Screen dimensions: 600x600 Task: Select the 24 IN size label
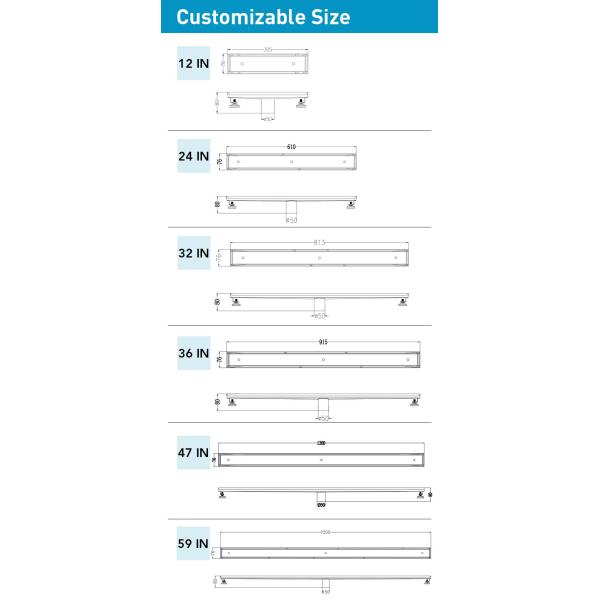coord(194,157)
